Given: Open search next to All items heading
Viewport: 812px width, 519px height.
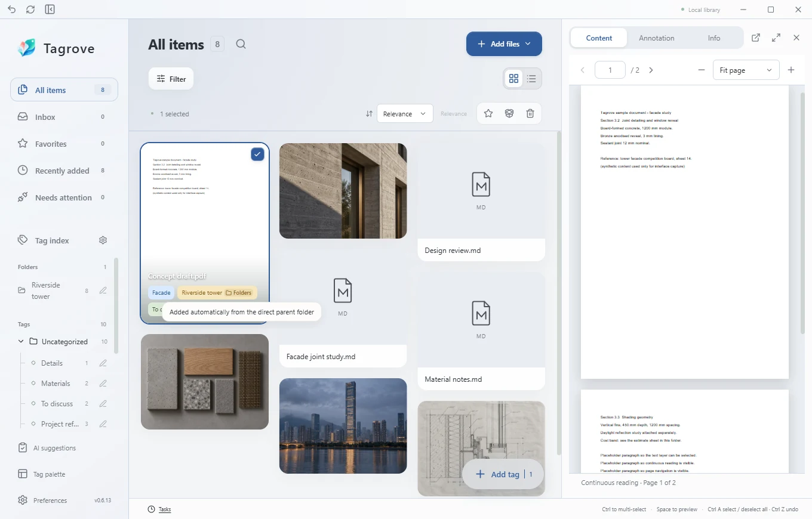Looking at the screenshot, I should pos(241,44).
